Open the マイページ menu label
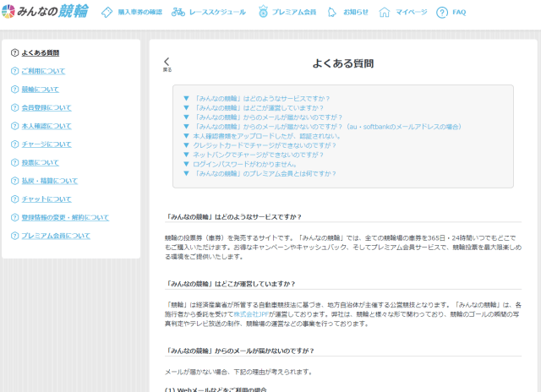Image resolution: width=541 pixels, height=392 pixels. point(412,13)
